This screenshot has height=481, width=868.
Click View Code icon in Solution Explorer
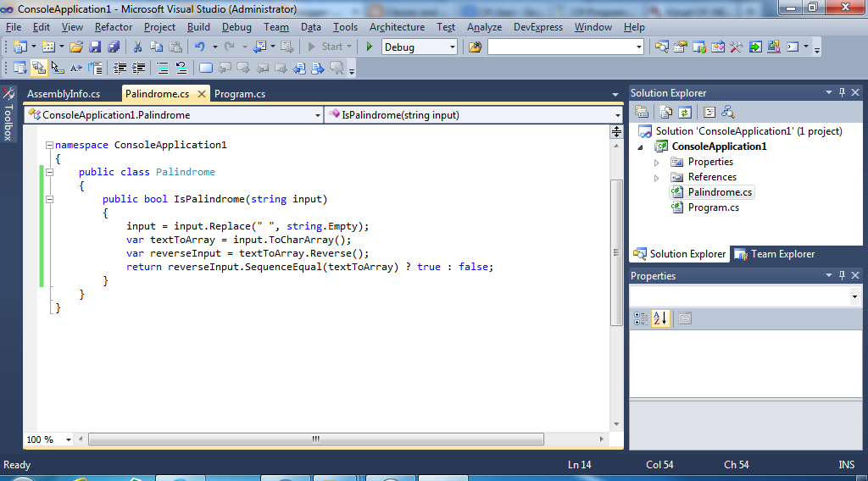click(x=709, y=113)
